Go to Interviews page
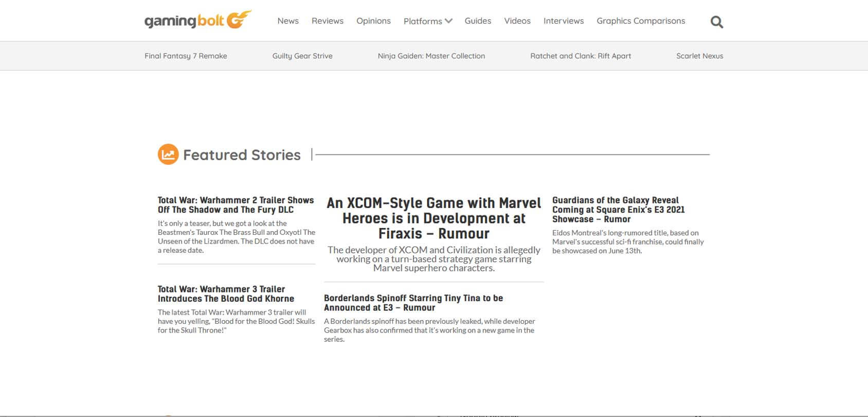This screenshot has height=417, width=868. [x=564, y=21]
